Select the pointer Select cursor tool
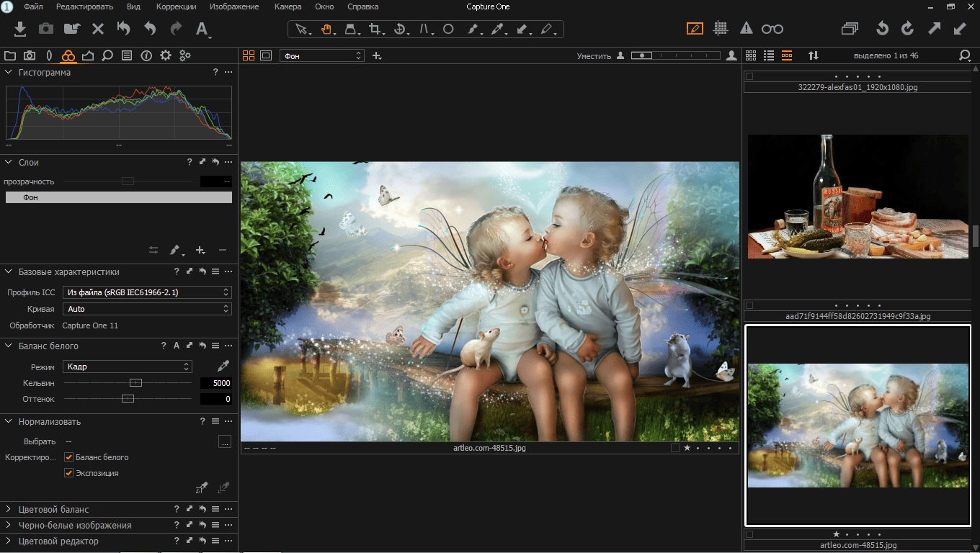The image size is (980, 553). [301, 30]
